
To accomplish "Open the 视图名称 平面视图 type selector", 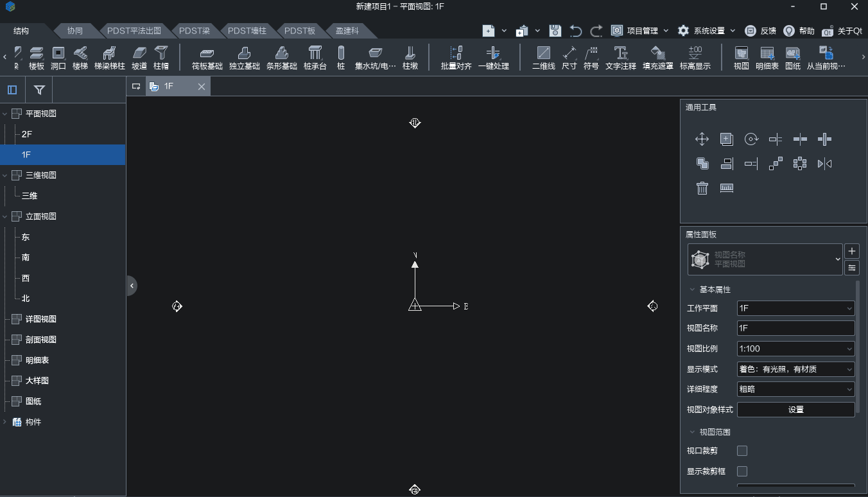I will tap(765, 259).
